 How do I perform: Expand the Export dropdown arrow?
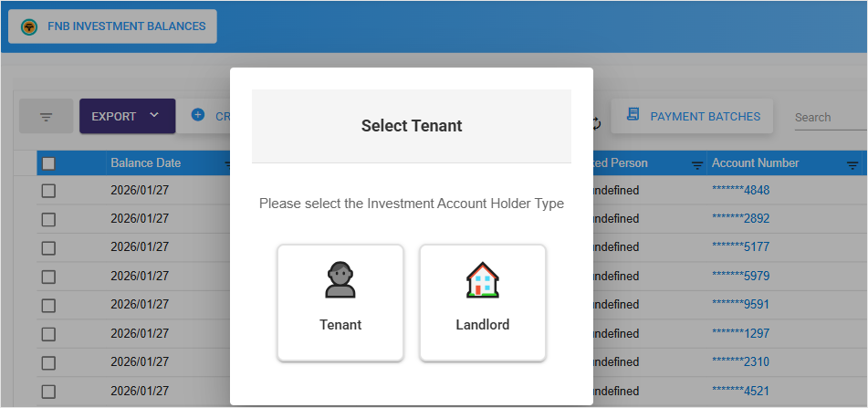[x=154, y=116]
